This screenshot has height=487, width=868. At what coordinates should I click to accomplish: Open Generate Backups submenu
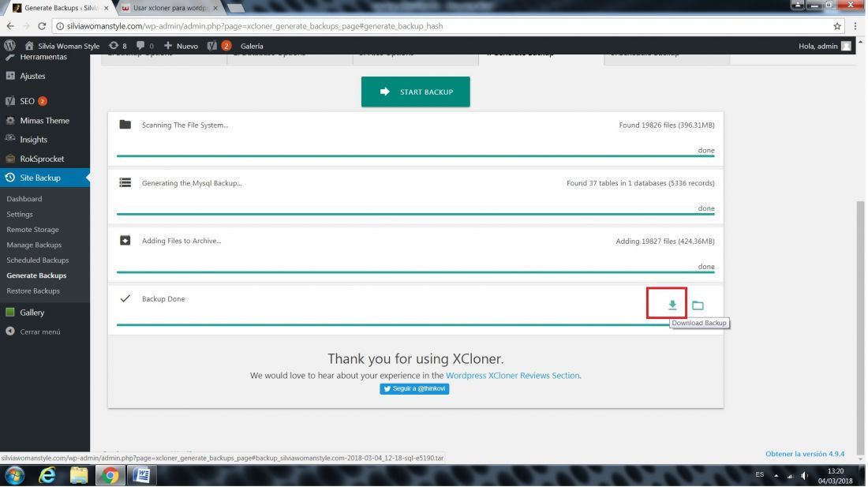click(36, 275)
